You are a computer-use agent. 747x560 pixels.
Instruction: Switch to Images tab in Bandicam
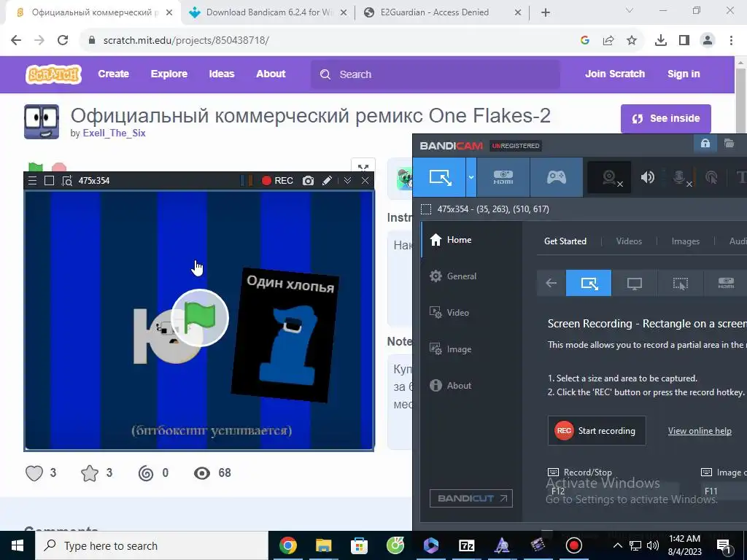pyautogui.click(x=686, y=241)
